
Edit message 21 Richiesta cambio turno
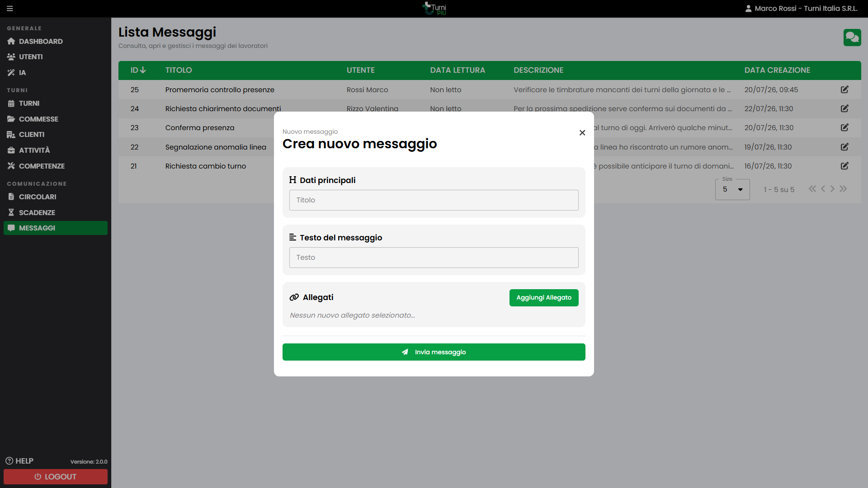844,166
